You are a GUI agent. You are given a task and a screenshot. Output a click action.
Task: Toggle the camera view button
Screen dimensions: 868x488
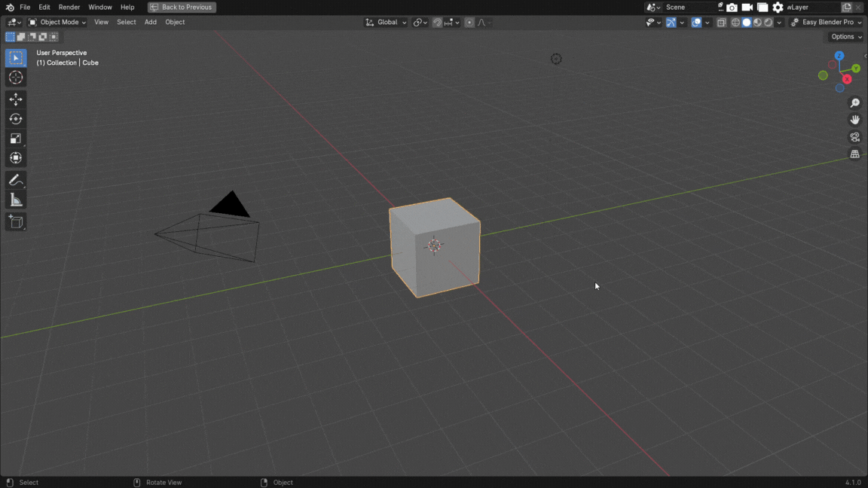click(854, 137)
